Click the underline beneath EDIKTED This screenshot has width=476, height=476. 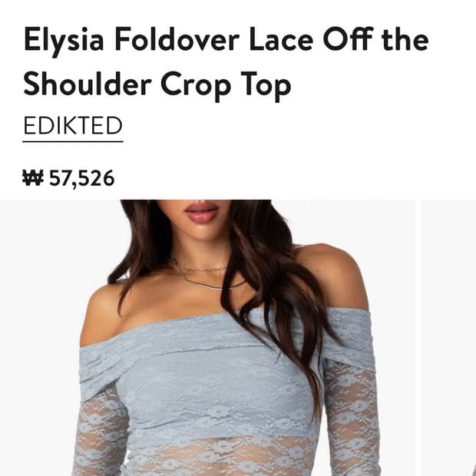point(73,141)
